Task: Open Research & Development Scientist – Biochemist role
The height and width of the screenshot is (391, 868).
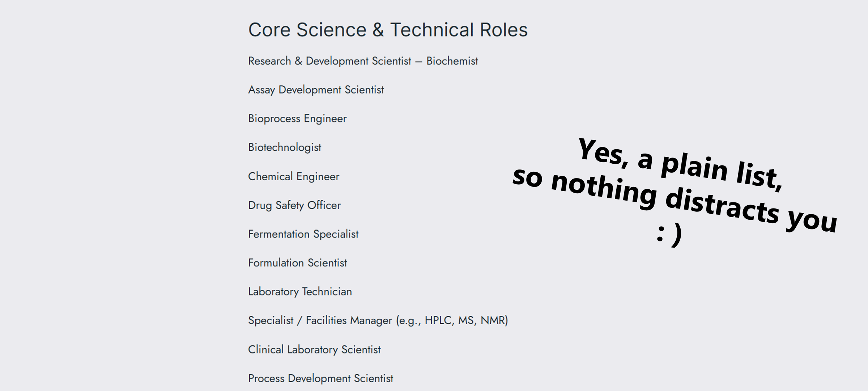Action: (x=363, y=61)
